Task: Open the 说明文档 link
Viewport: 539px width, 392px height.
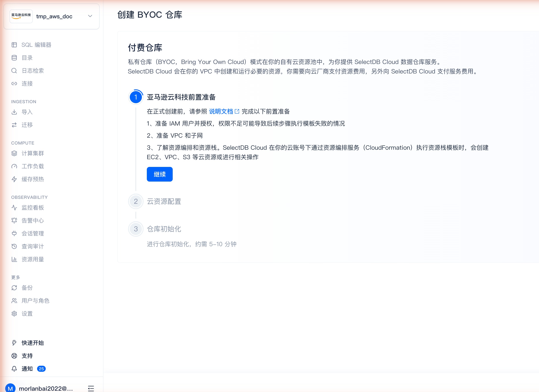Action: [x=221, y=111]
